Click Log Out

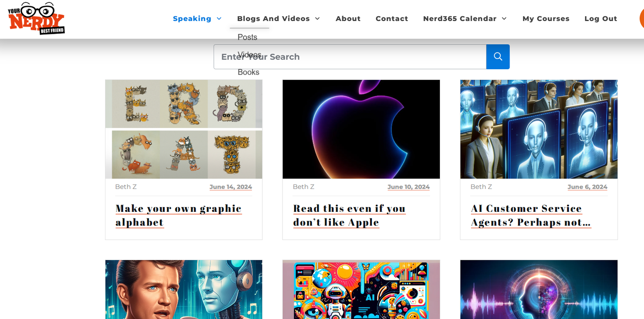click(601, 19)
